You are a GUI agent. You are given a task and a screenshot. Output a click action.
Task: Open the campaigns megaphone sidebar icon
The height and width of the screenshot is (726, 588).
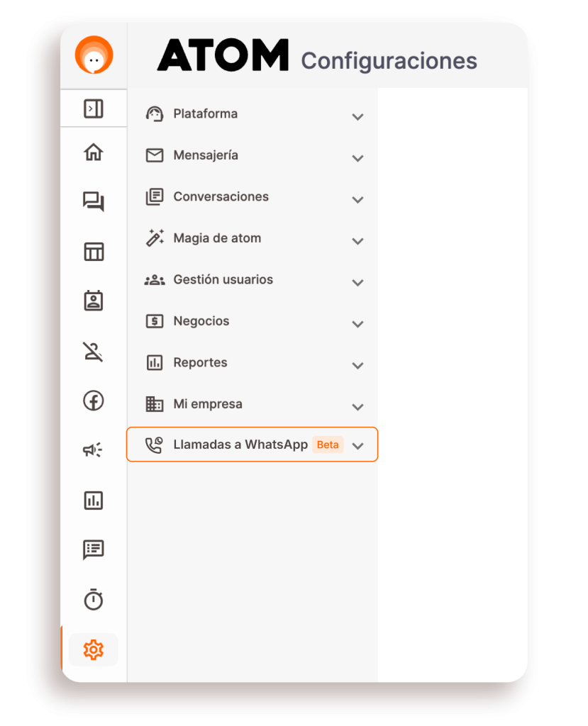click(93, 449)
